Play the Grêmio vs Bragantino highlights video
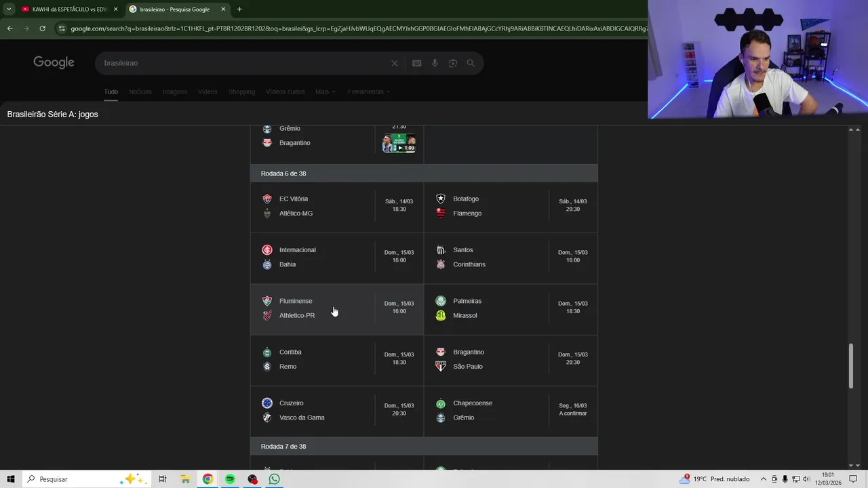This screenshot has width=868, height=488. (x=399, y=143)
